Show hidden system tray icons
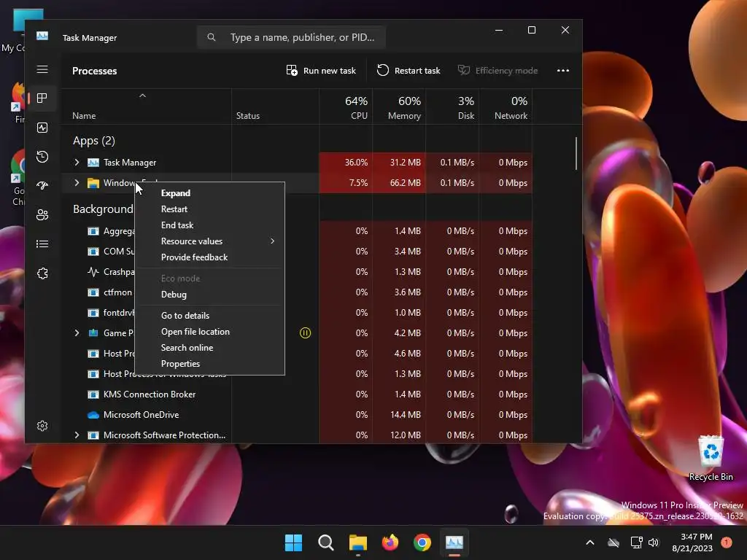 (x=589, y=542)
